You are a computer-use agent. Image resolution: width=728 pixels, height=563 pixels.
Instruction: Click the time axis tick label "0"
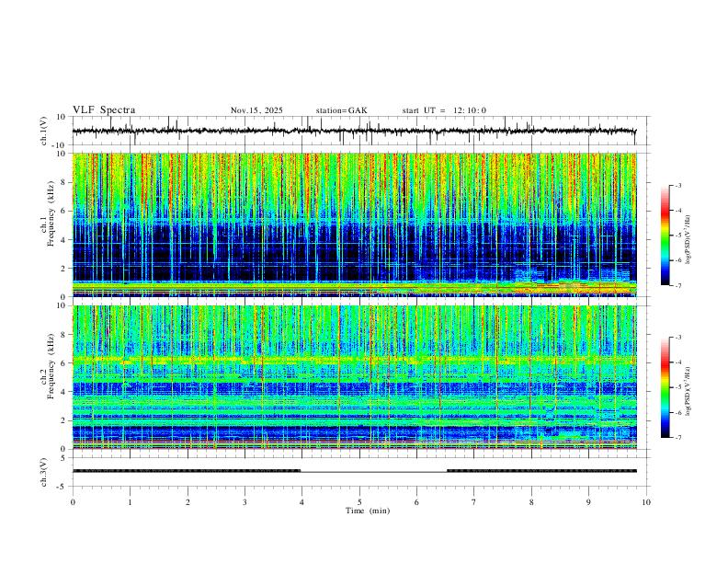73,502
